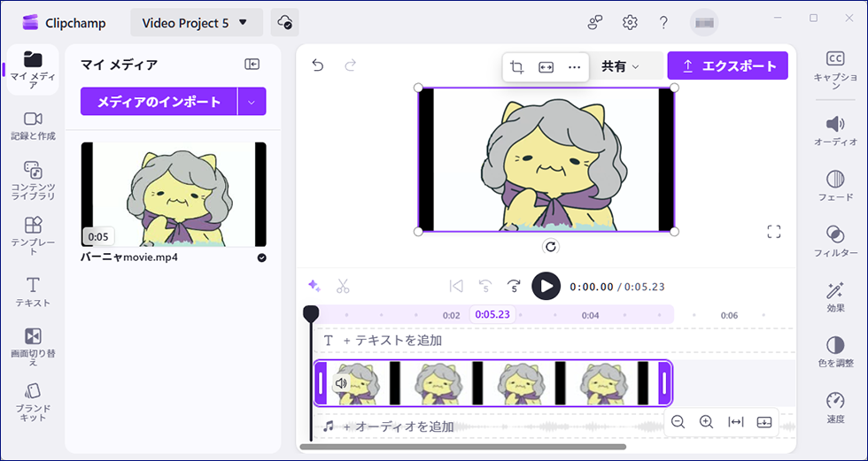Screen dimensions: 868x461
Task: Open fullscreen preview mode
Action: pos(774,232)
